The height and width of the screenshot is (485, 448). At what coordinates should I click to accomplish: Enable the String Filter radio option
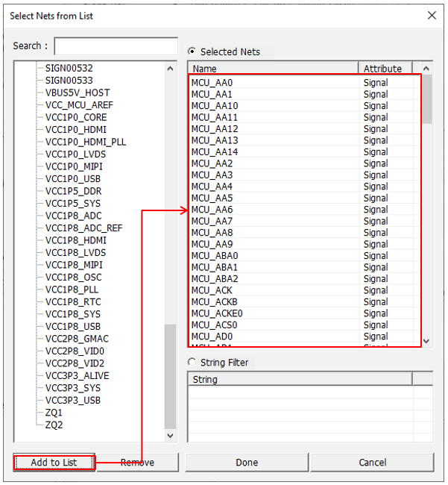(192, 363)
